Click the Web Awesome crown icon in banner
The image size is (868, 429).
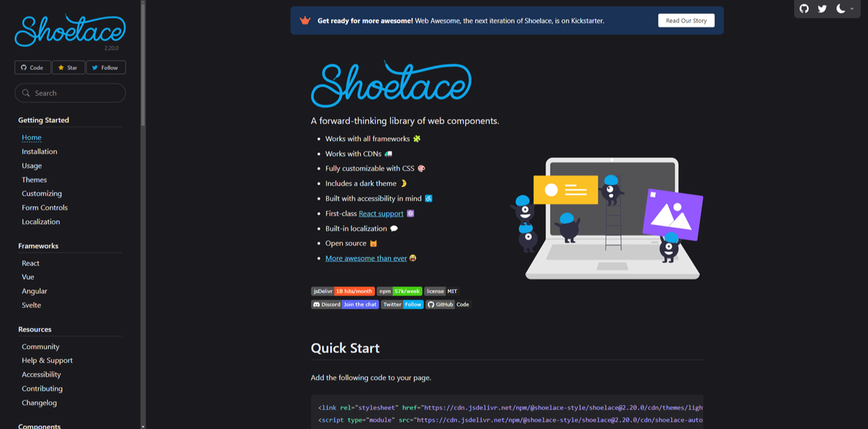click(x=305, y=21)
